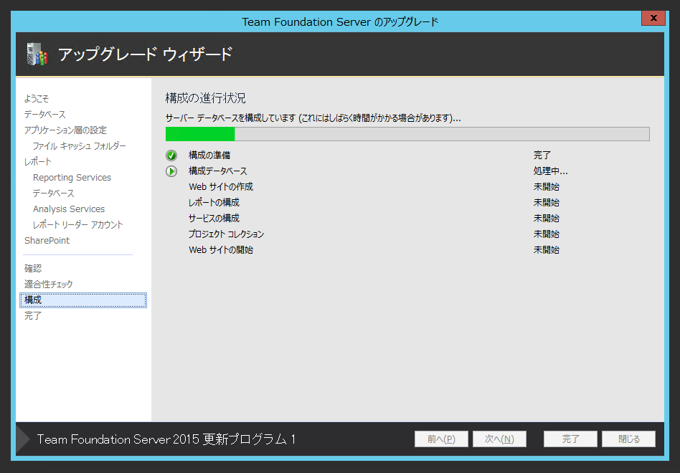
Task: Click 完了 button at bottom
Action: (x=570, y=439)
